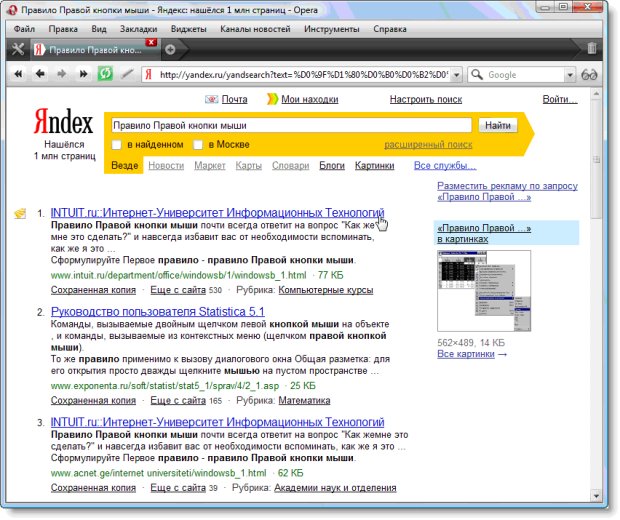Image resolution: width=620 pixels, height=520 pixels.
Task: Open first result INTUIT.ru link
Action: (x=217, y=213)
